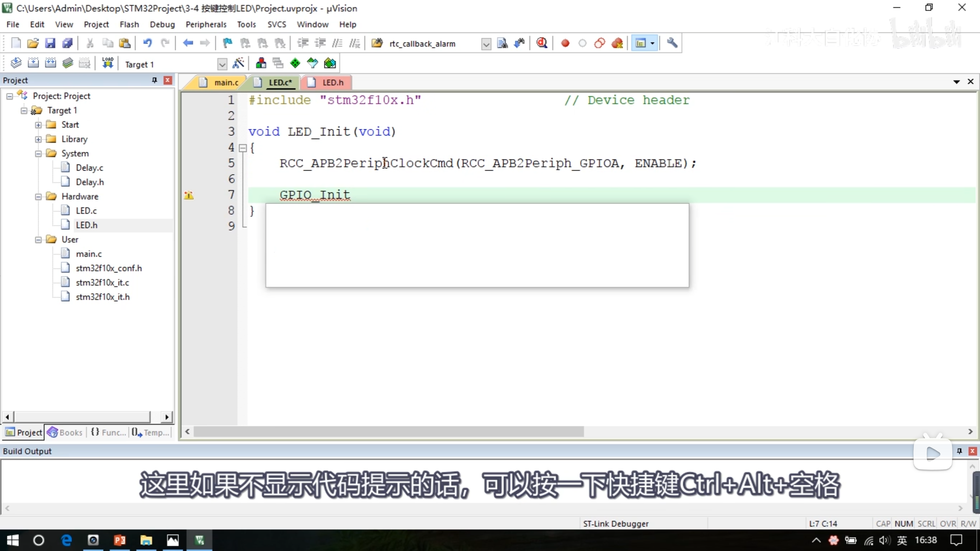Open the Configuration wrench icon

pyautogui.click(x=672, y=43)
